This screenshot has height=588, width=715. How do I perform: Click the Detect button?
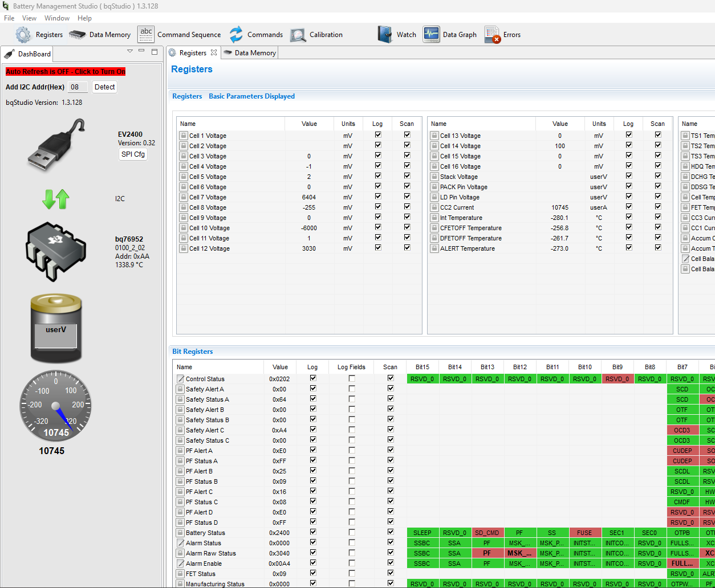[105, 87]
